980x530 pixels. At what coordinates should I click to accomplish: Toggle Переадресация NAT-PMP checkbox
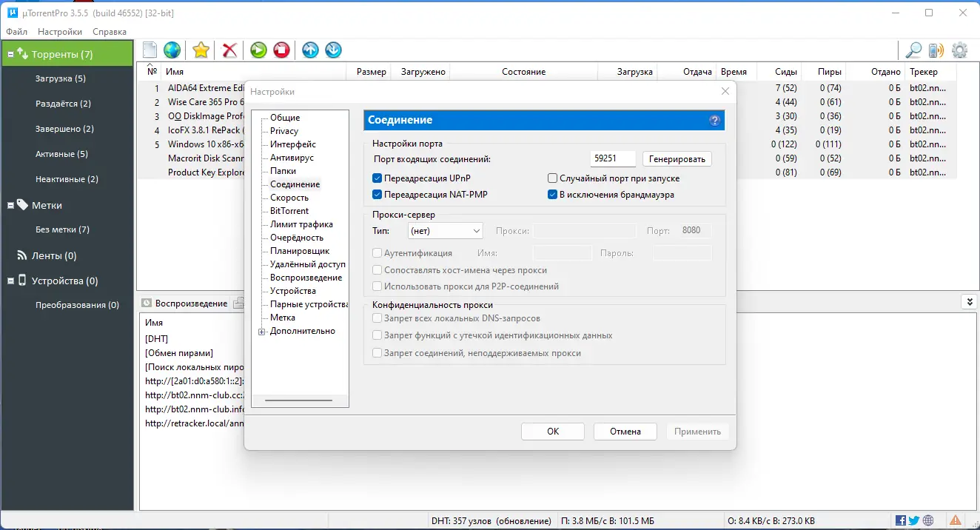click(377, 195)
